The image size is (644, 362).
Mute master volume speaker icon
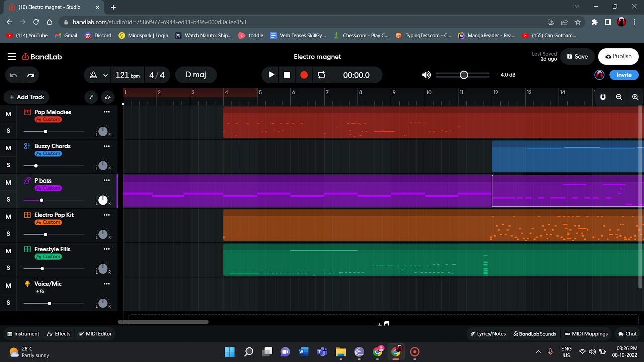pyautogui.click(x=426, y=75)
